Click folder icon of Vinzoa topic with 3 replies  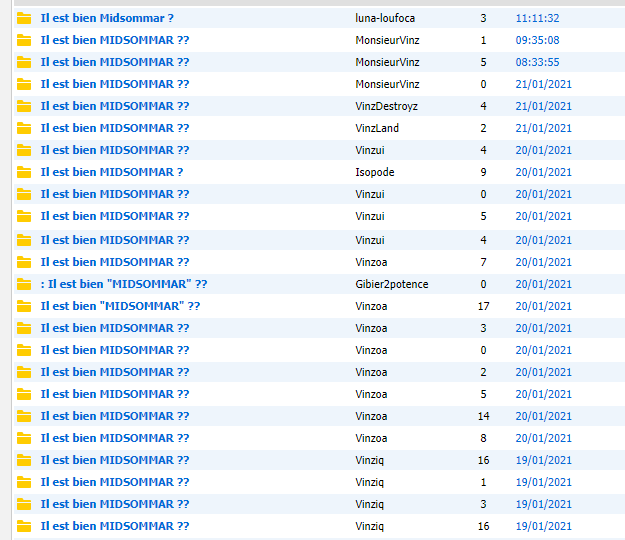pyautogui.click(x=24, y=328)
